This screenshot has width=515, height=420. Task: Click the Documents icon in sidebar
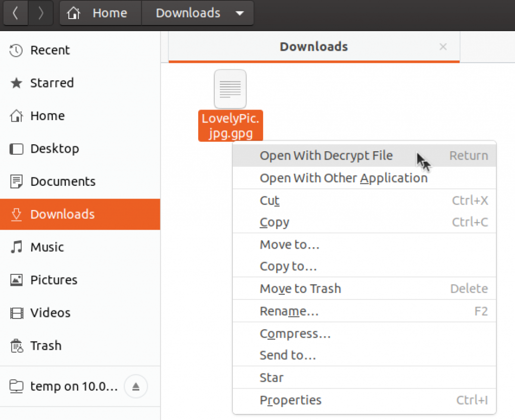16,181
